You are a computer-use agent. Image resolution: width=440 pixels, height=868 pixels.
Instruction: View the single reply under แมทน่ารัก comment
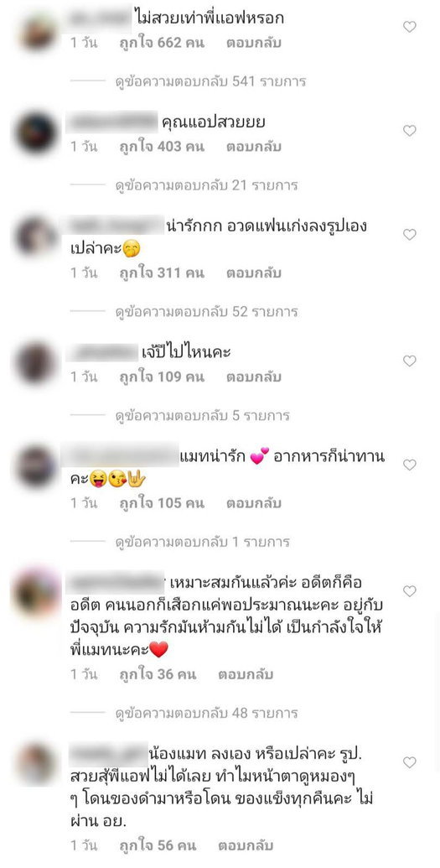(x=202, y=542)
